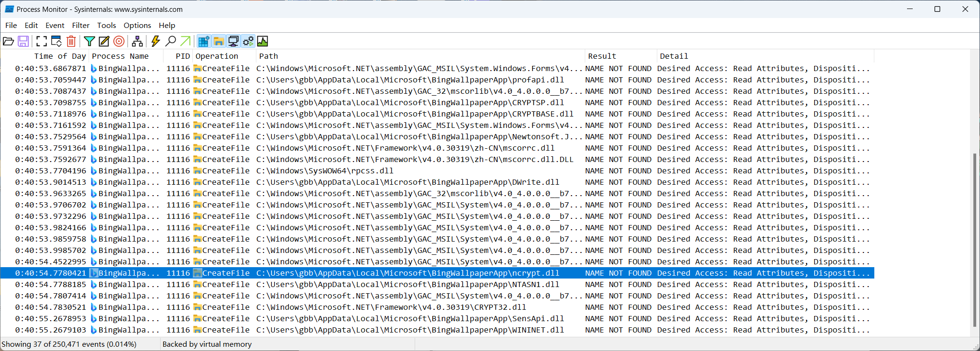Click the Operation column header
The width and height of the screenshot is (980, 351).
coord(224,56)
